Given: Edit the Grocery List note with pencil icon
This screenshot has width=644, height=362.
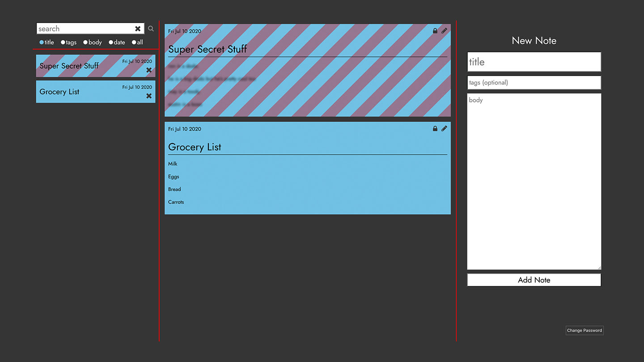Looking at the screenshot, I should (x=444, y=129).
